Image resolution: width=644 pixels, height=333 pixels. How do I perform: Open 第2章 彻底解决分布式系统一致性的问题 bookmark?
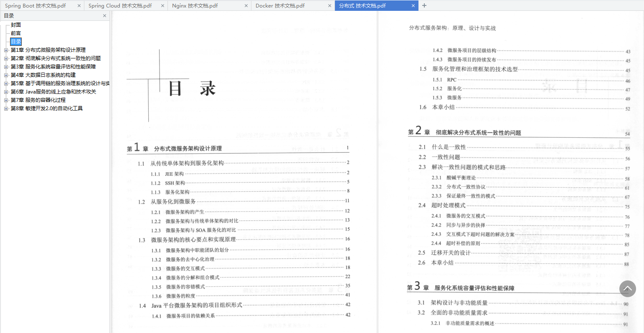[x=56, y=58]
